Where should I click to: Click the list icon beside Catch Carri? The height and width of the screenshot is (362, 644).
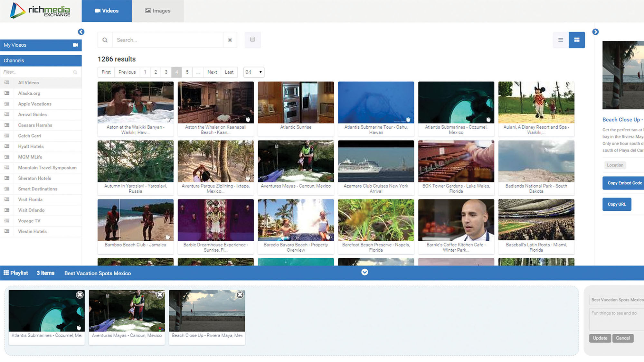(7, 136)
